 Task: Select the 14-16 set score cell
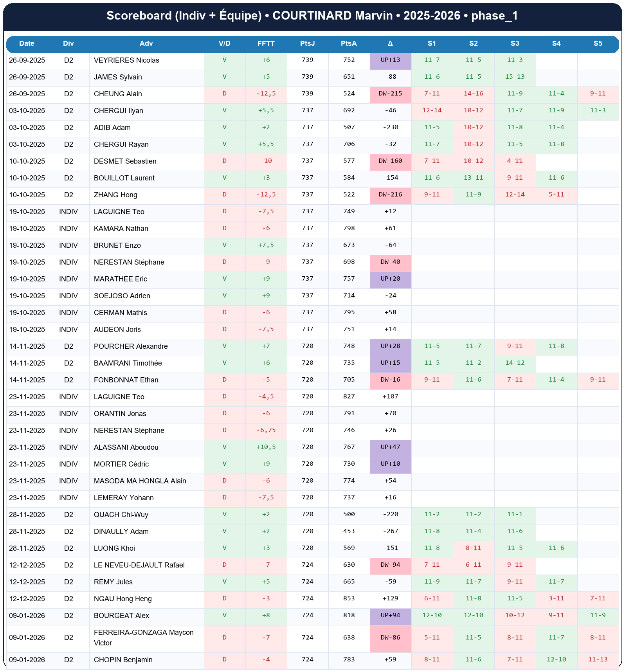473,94
